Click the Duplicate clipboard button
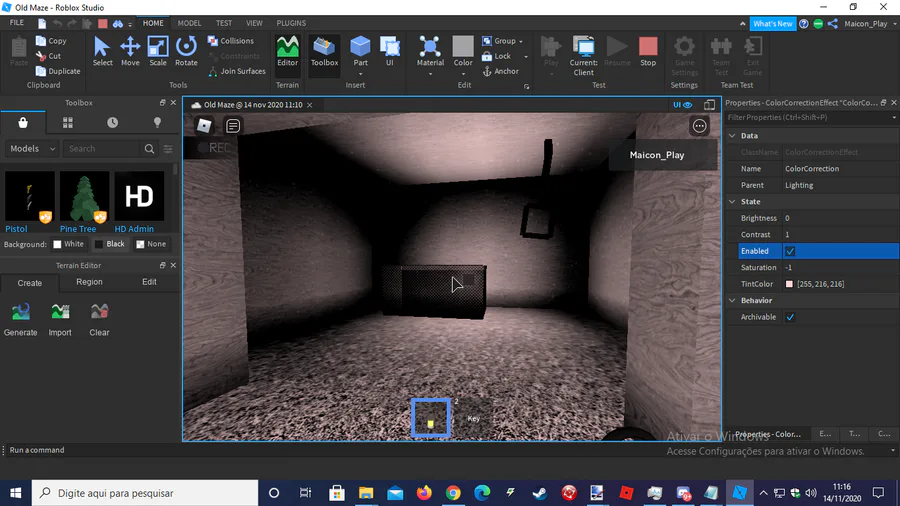The height and width of the screenshot is (506, 900). (58, 71)
